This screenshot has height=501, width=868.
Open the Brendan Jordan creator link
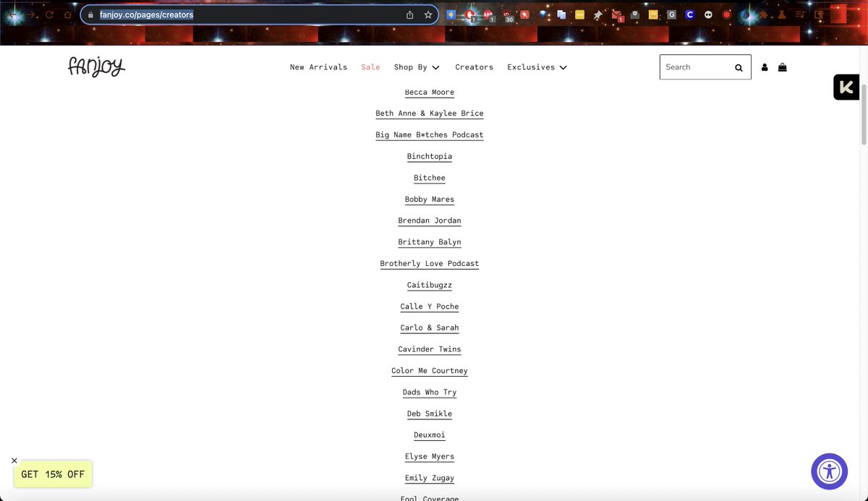tap(430, 220)
